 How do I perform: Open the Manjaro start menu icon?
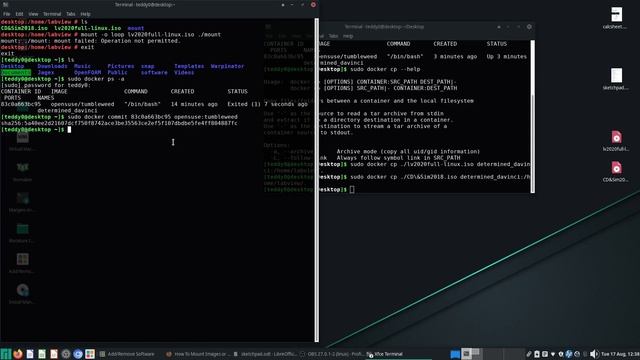[x=5, y=354]
